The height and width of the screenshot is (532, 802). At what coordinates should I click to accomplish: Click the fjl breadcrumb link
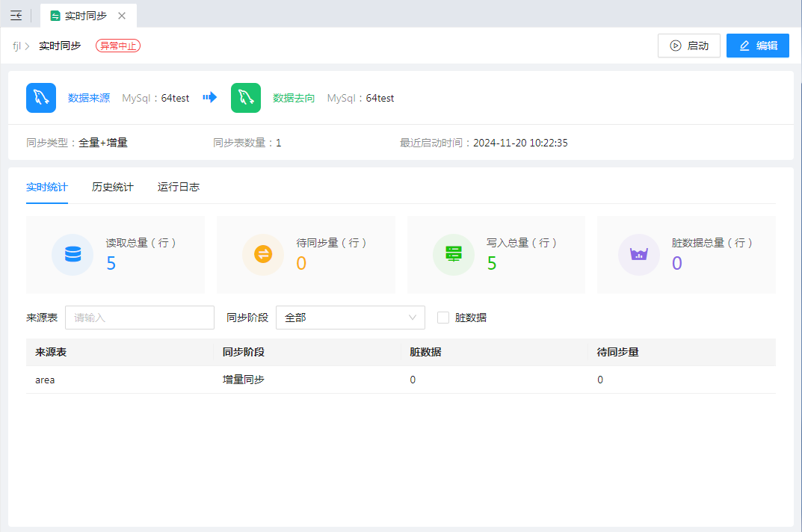pos(16,46)
